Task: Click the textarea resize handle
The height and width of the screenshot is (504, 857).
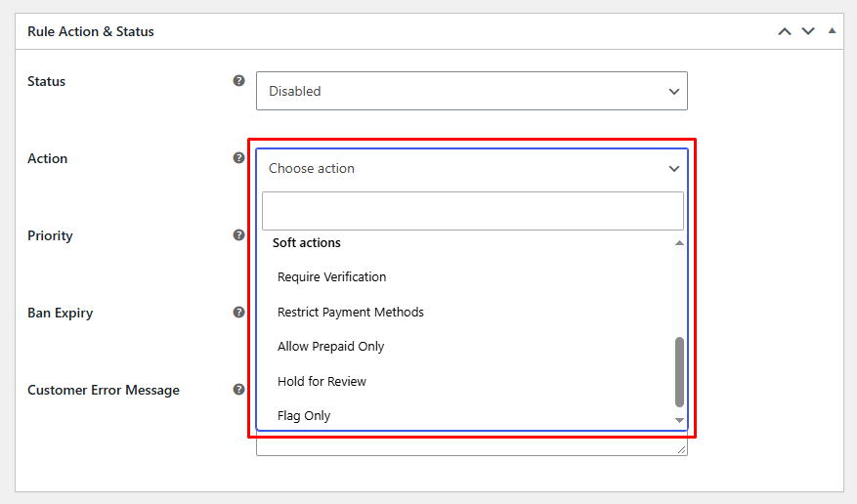Action: [681, 449]
